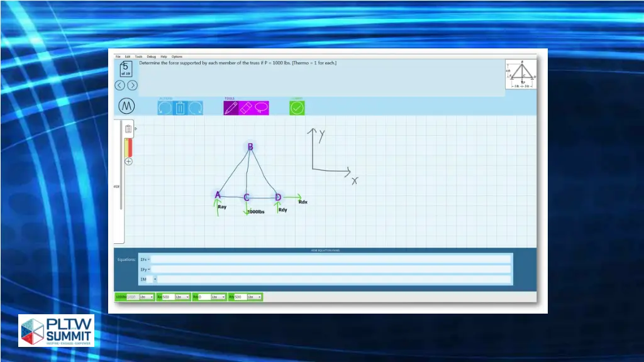Click the trash can delete icon

click(180, 107)
